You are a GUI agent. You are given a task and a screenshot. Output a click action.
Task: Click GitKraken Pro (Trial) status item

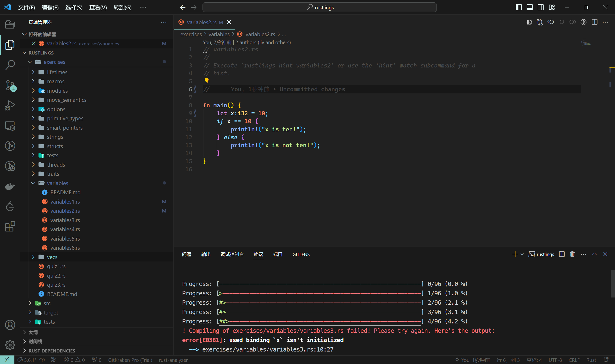130,360
